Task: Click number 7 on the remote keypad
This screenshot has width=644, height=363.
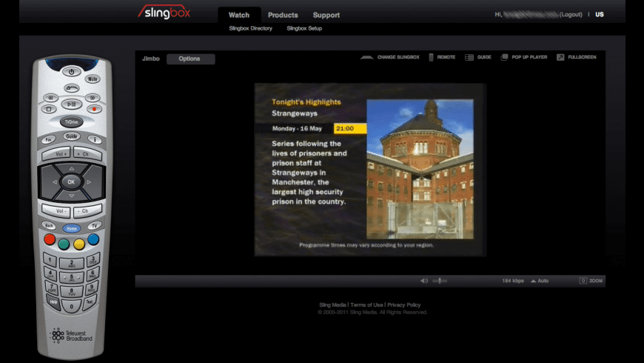Action: pyautogui.click(x=52, y=287)
